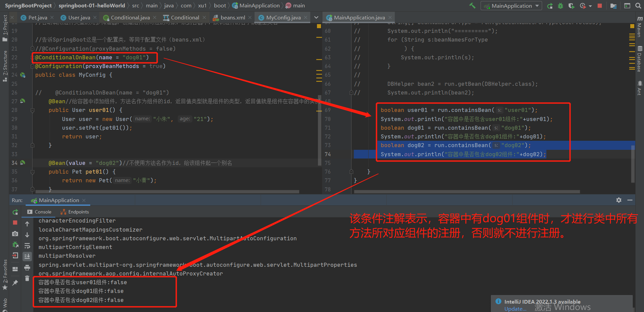
Task: Close the User.java tab
Action: click(x=95, y=17)
